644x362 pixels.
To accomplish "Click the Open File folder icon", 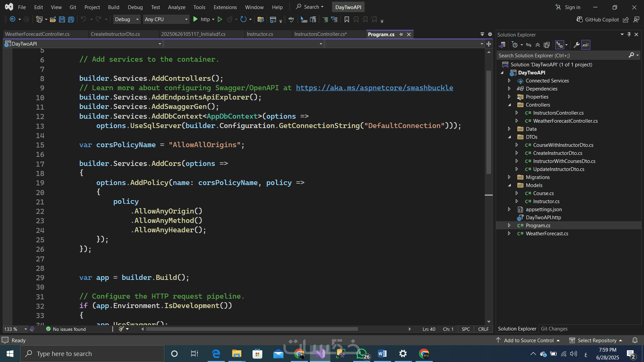I will (x=53, y=19).
